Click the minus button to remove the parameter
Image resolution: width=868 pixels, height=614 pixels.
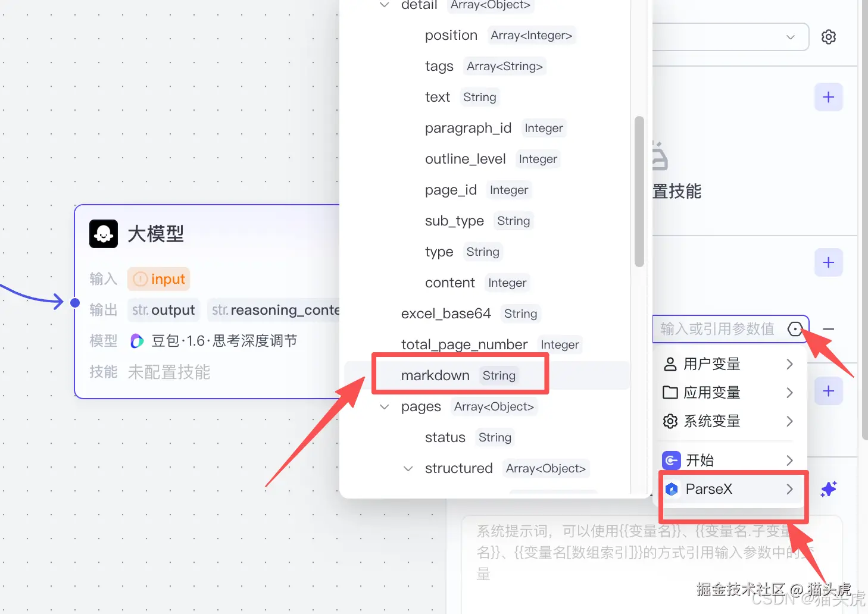pos(828,329)
